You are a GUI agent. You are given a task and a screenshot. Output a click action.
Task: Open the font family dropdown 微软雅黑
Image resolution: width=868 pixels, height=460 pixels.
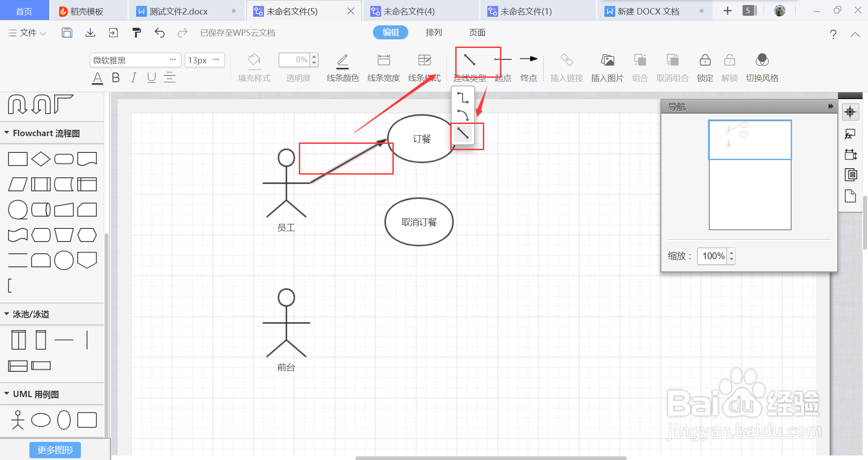[x=135, y=60]
